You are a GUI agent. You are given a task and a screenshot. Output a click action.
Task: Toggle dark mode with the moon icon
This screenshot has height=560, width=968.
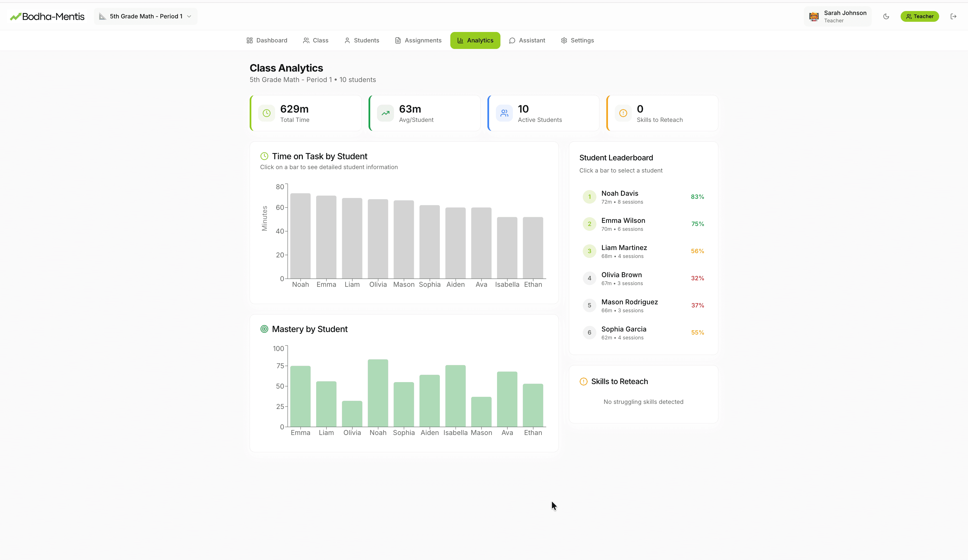pos(886,16)
